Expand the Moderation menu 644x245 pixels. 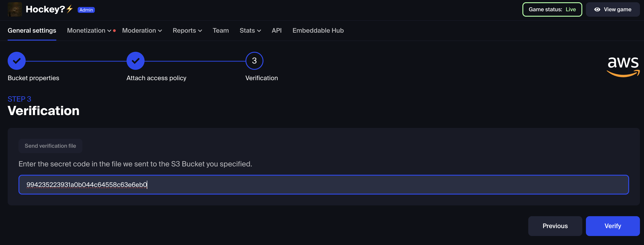coord(142,30)
